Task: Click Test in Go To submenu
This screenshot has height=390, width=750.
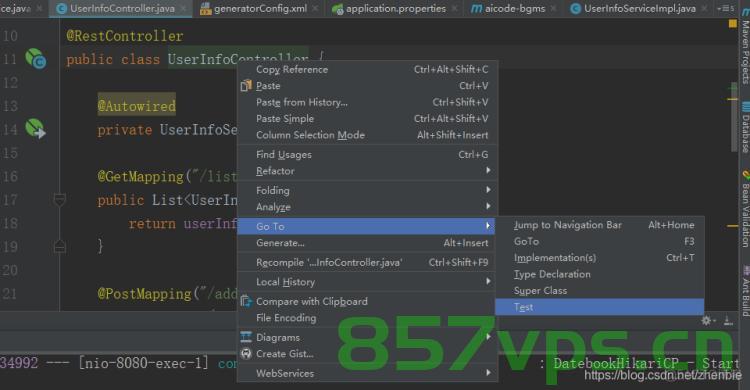Action: point(599,307)
